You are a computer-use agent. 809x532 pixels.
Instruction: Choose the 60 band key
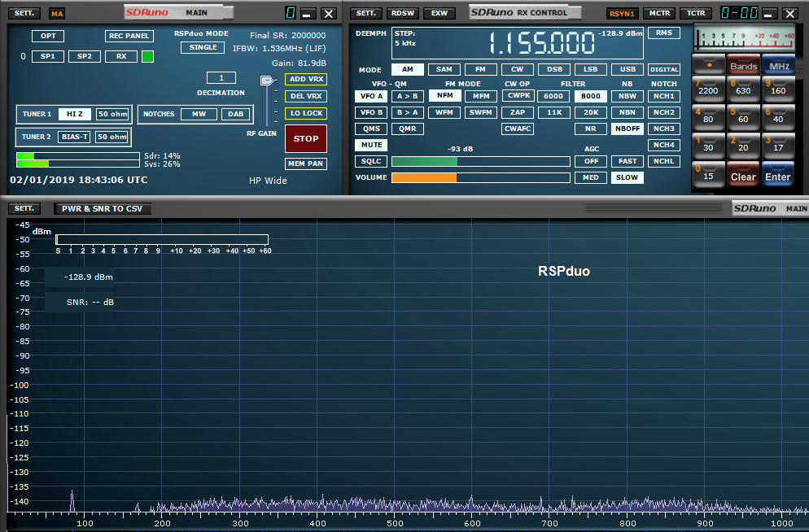pyautogui.click(x=743, y=118)
